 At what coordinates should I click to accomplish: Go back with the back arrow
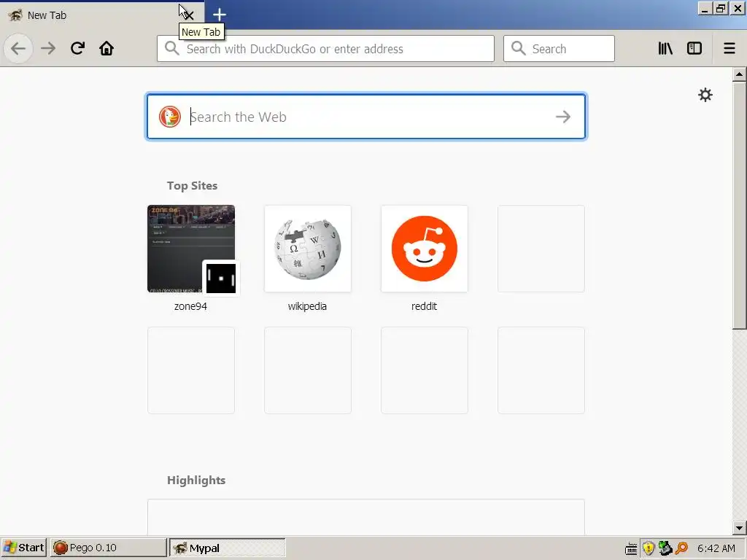pos(18,48)
